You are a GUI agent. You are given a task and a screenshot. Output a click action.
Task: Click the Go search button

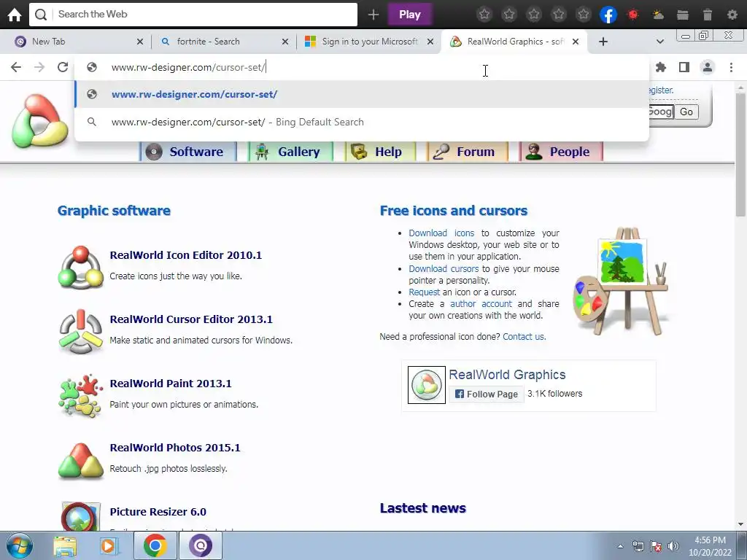coord(686,112)
